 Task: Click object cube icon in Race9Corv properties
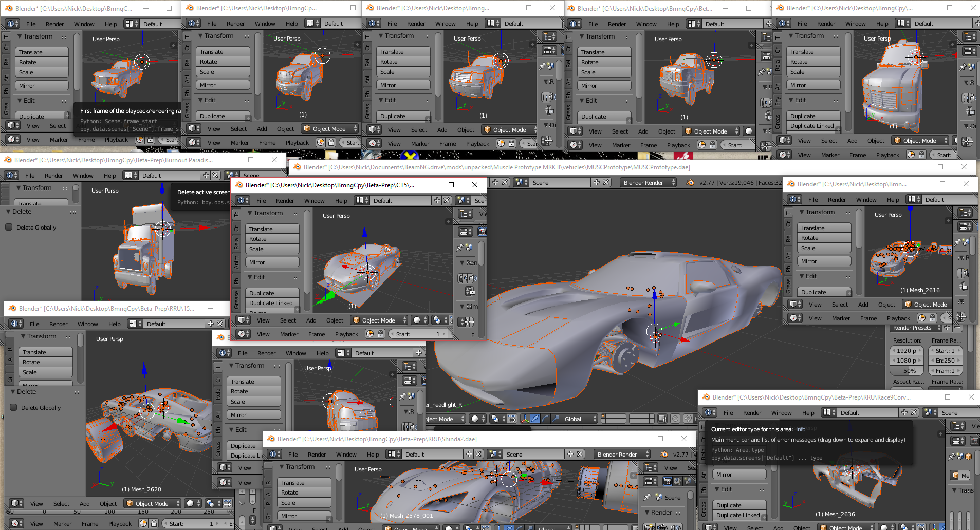click(969, 457)
